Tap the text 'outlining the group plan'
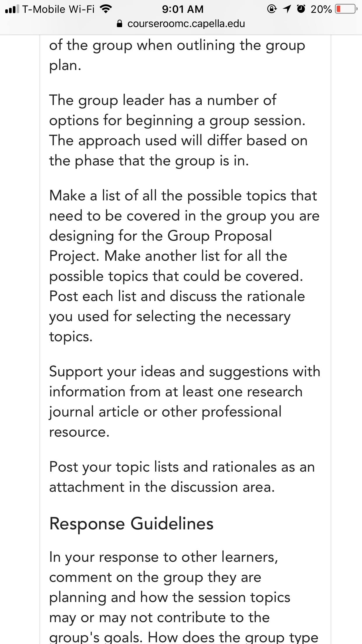 point(177,55)
